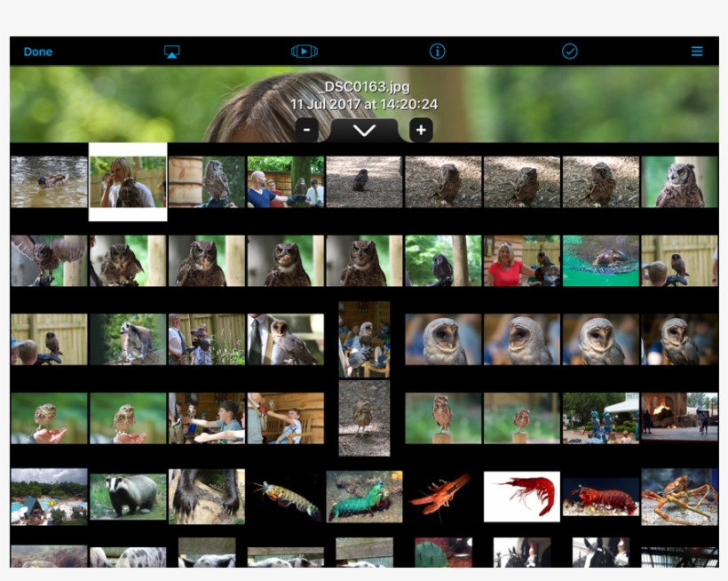Open the green mantis shrimp photo
728x581 pixels.
364,497
